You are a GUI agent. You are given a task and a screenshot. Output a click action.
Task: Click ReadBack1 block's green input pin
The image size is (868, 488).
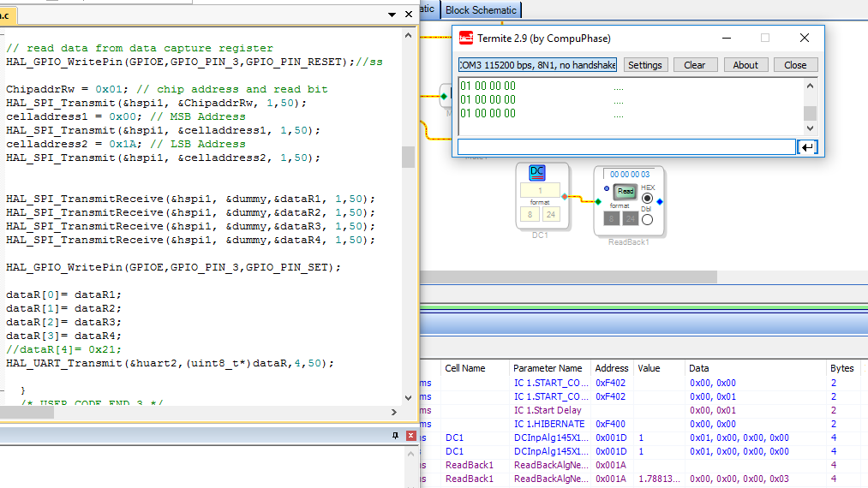pos(598,201)
